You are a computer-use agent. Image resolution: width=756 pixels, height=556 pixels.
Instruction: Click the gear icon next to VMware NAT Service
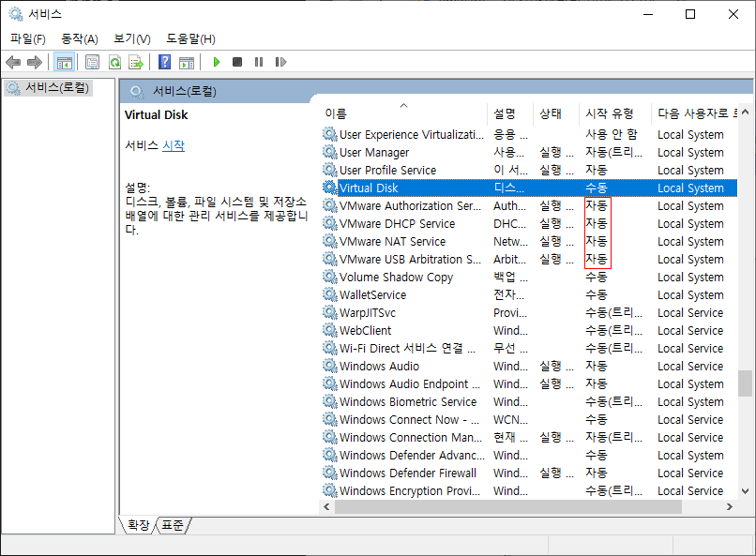(330, 241)
